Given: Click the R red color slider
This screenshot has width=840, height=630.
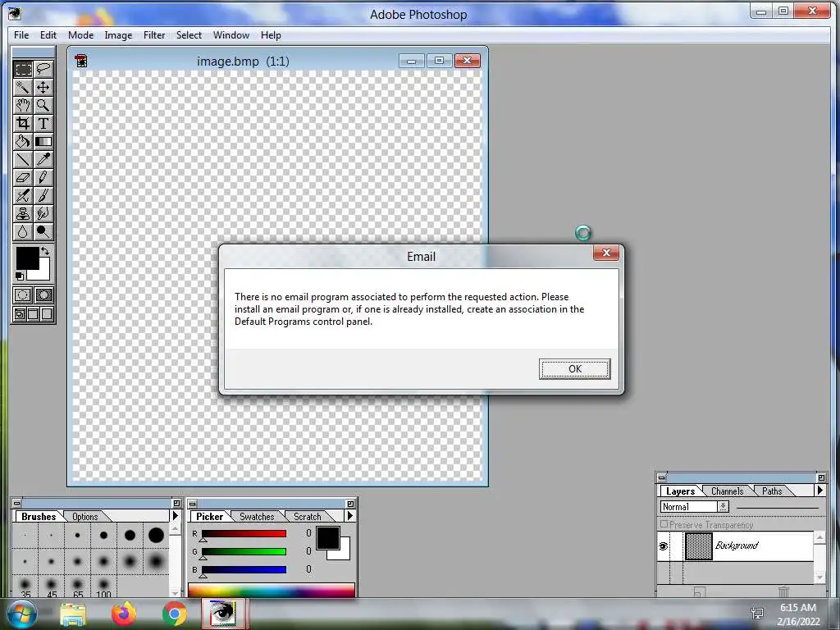Looking at the screenshot, I should tap(244, 533).
